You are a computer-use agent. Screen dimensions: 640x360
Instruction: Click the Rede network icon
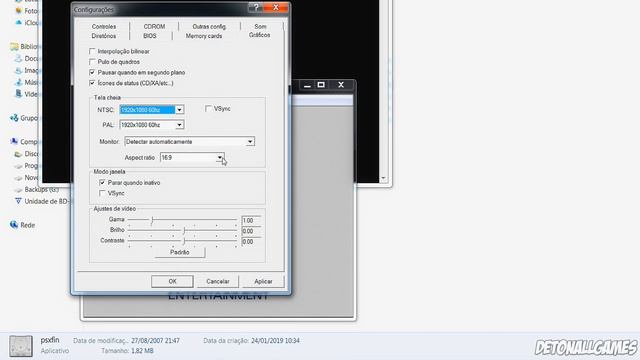pyautogui.click(x=14, y=224)
